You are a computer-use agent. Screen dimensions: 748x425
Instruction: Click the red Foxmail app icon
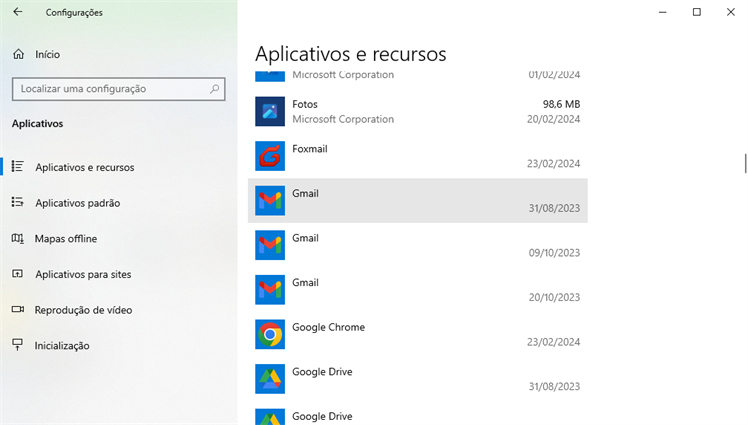[x=270, y=156]
